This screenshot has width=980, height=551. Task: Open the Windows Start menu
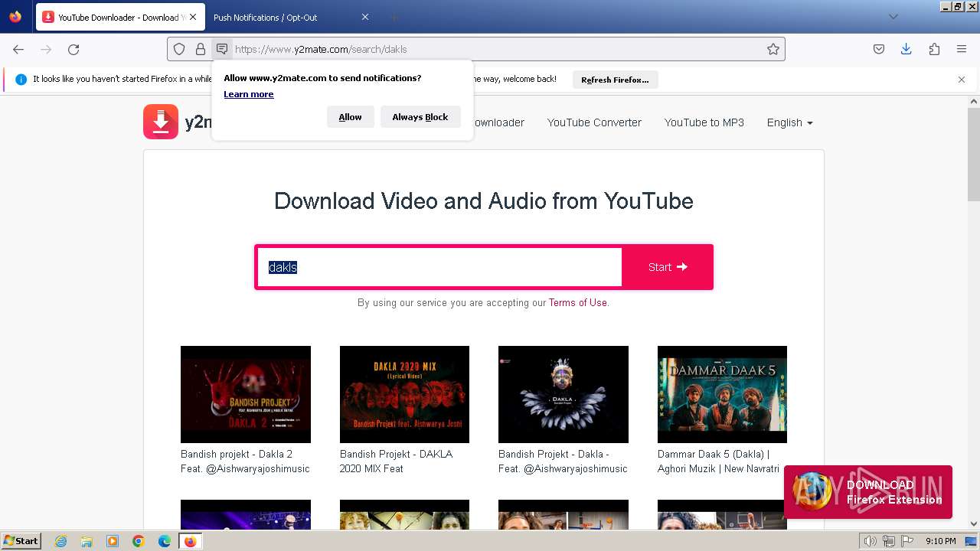coord(21,541)
